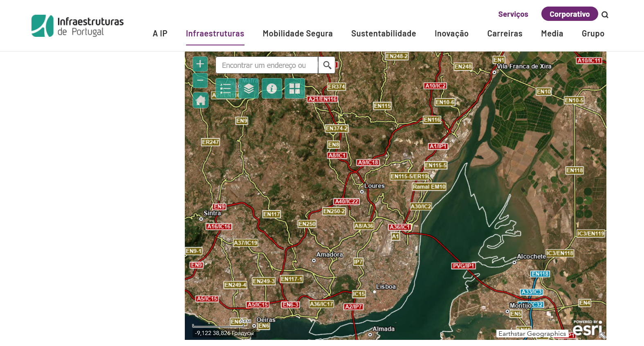
Task: Open the map information widget
Action: [x=272, y=88]
